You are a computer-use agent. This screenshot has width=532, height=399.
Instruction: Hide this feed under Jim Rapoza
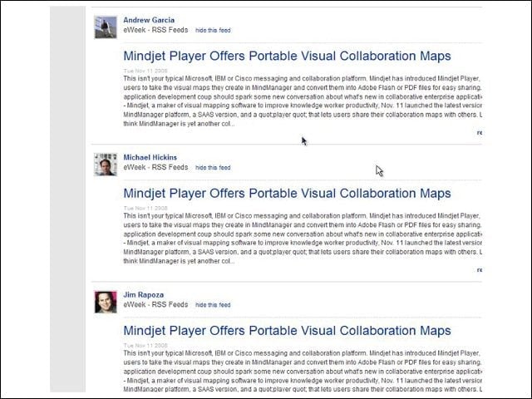pos(213,305)
